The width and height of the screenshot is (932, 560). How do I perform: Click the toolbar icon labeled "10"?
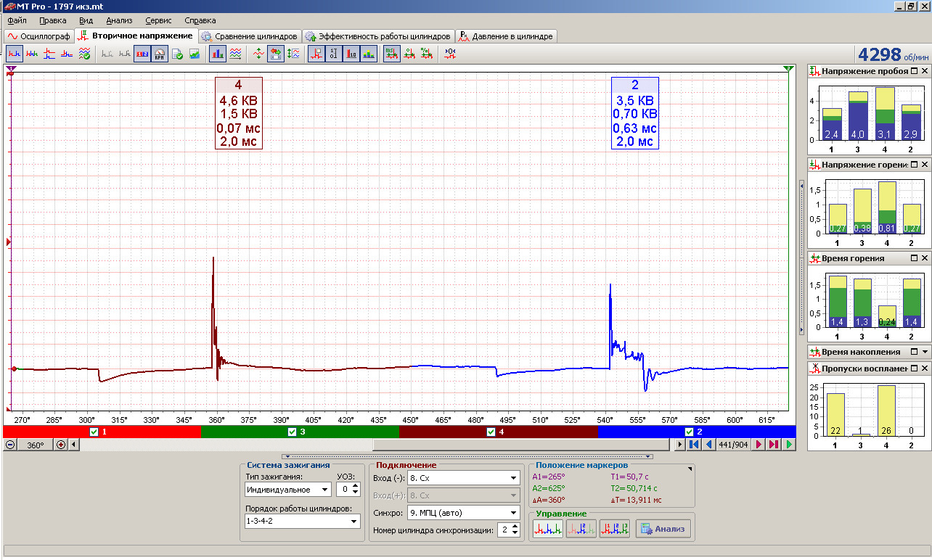coord(351,53)
